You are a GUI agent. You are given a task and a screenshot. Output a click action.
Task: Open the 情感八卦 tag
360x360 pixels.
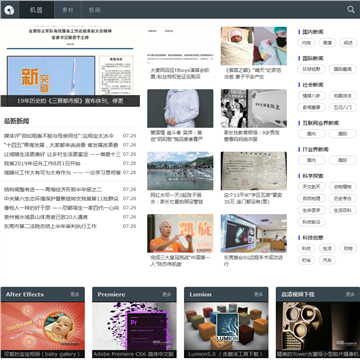click(x=312, y=96)
